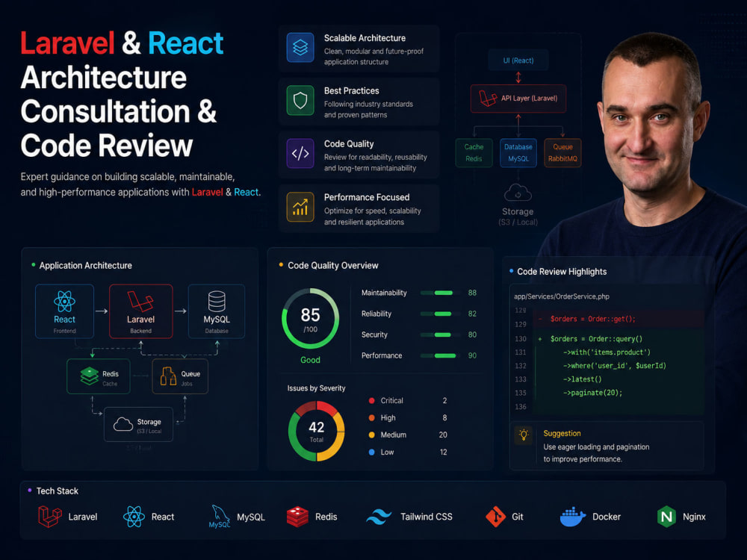Click the line number 130 in code panel
This screenshot has height=560, width=747.
(x=520, y=339)
